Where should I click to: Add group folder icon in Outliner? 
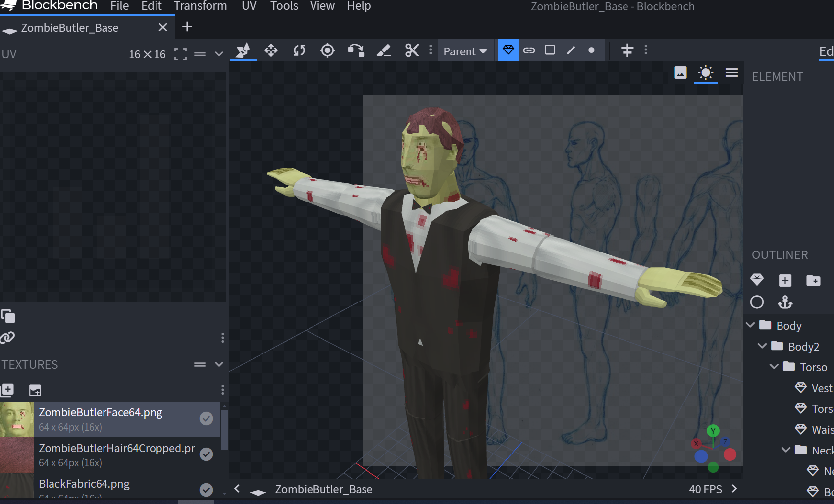pyautogui.click(x=813, y=280)
